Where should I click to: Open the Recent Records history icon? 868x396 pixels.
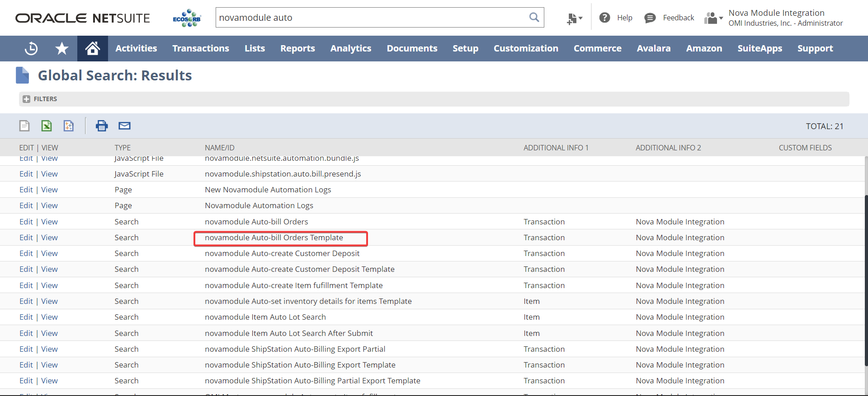pos(31,48)
